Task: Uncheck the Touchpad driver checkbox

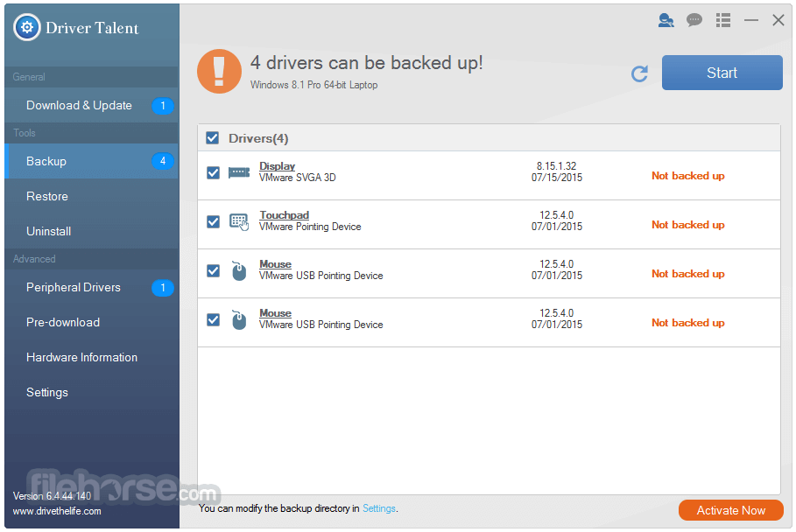Action: 213,221
